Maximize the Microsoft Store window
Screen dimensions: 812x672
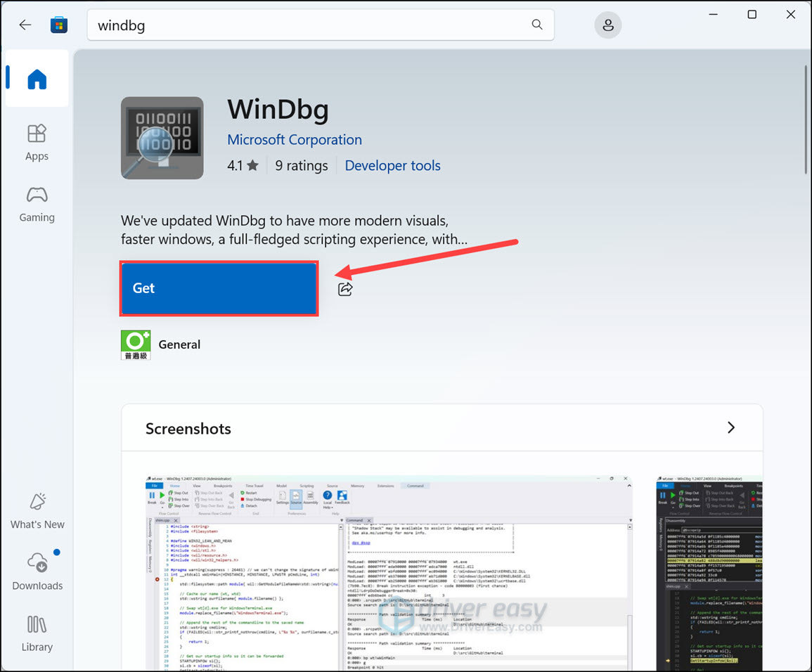click(x=752, y=15)
